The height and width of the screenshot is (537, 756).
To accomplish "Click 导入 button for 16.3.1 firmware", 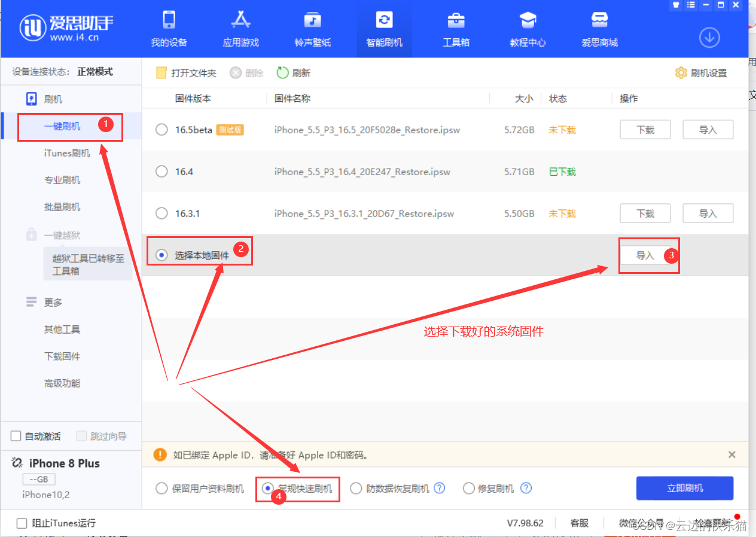I will [708, 213].
